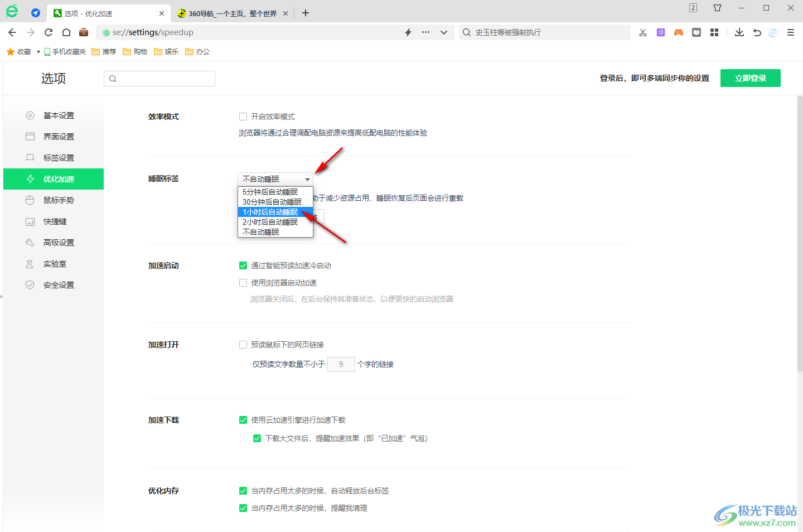This screenshot has width=803, height=532.
Task: Choose 1小时后自动睡眠 option
Action: point(275,212)
